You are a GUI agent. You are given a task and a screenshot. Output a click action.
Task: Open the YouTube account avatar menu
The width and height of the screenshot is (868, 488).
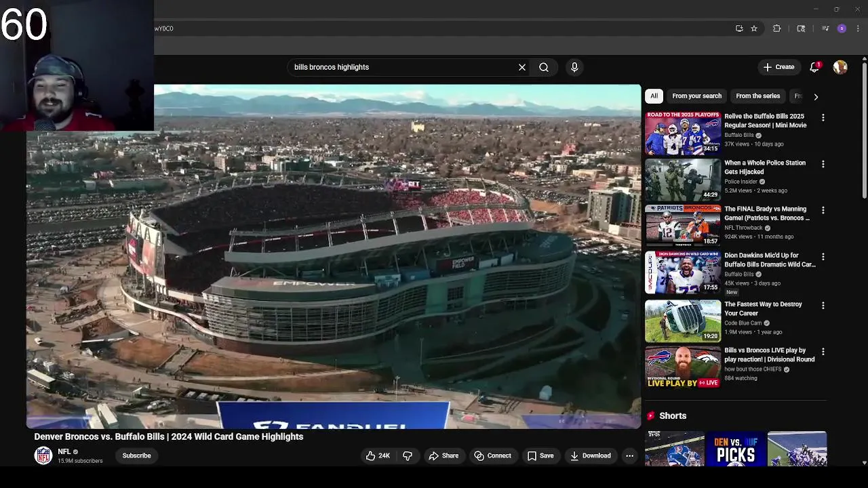[x=840, y=67]
